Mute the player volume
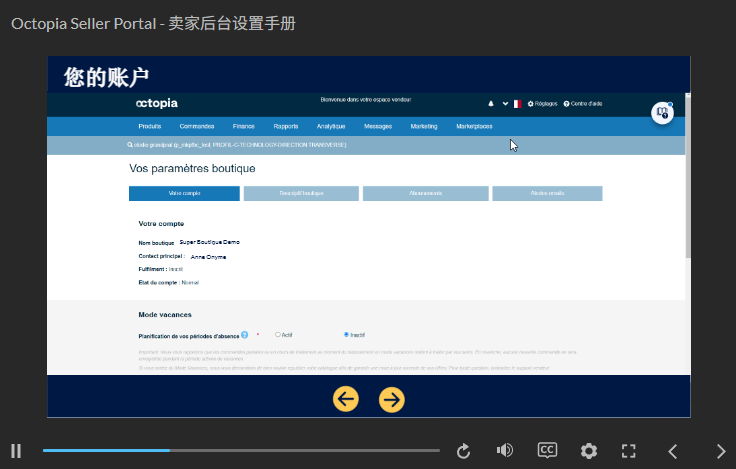The image size is (736, 469). point(505,451)
